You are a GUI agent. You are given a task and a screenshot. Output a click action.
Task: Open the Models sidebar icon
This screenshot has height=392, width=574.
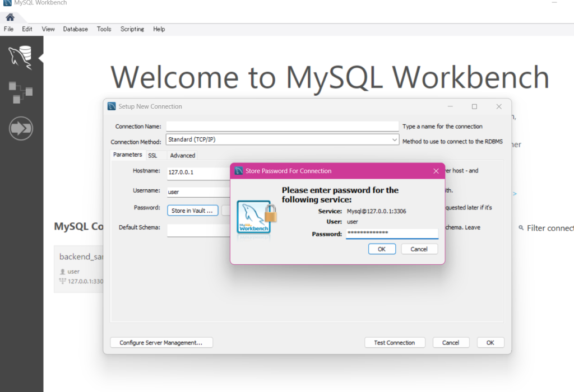pyautogui.click(x=21, y=92)
